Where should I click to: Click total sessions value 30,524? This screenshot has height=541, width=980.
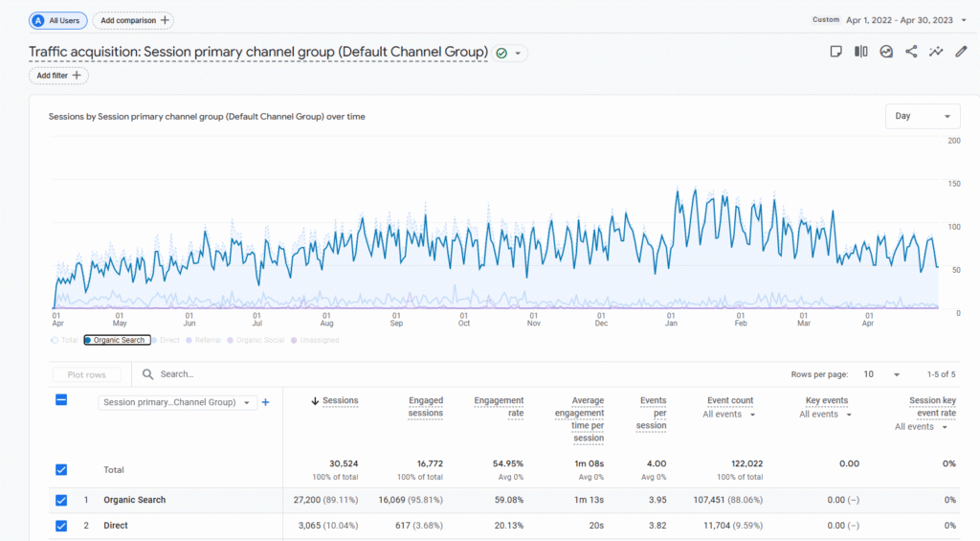(344, 463)
